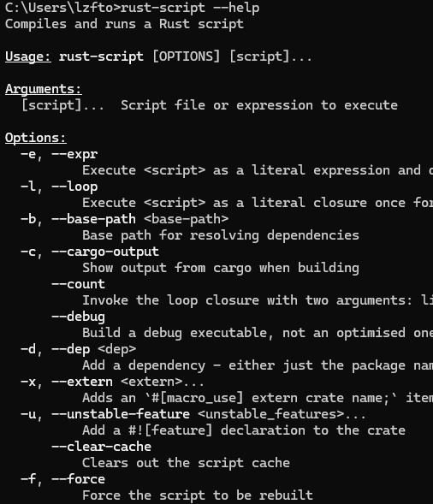Click 'Force the script to be rebuilt' description
This screenshot has height=504, width=433.
point(198,495)
